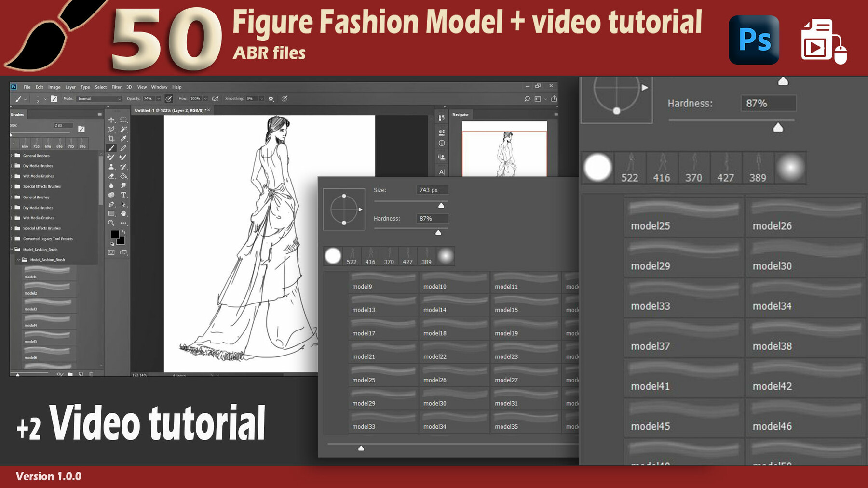Image resolution: width=868 pixels, height=488 pixels.
Task: Select the model14 brush preset
Action: click(454, 305)
